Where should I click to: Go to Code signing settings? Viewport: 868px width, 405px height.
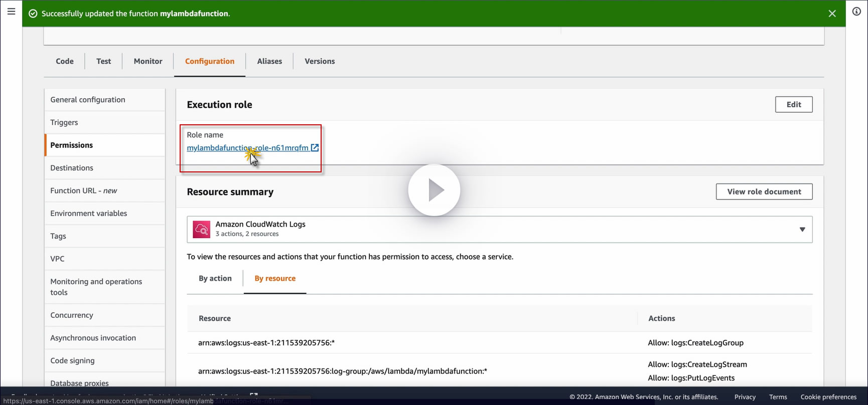click(x=105, y=361)
